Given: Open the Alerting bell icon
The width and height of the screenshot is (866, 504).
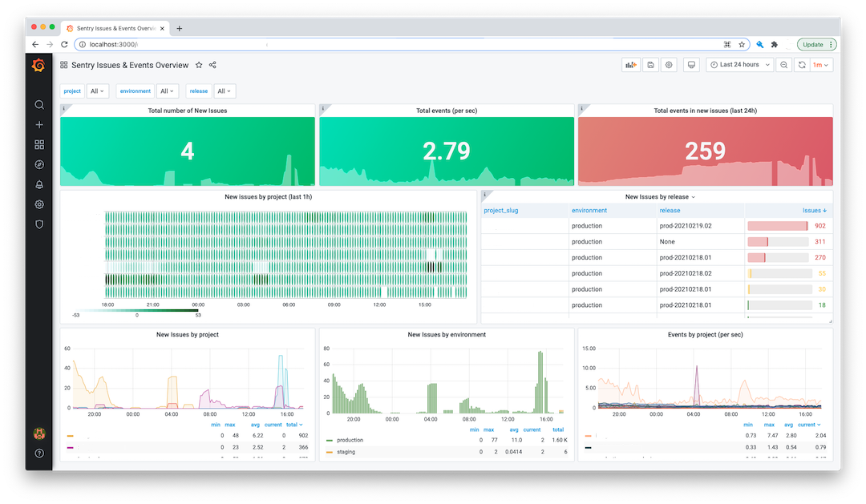Looking at the screenshot, I should pyautogui.click(x=39, y=184).
